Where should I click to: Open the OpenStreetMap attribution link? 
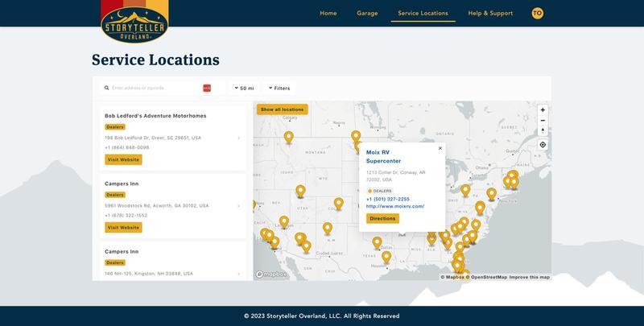click(x=486, y=277)
